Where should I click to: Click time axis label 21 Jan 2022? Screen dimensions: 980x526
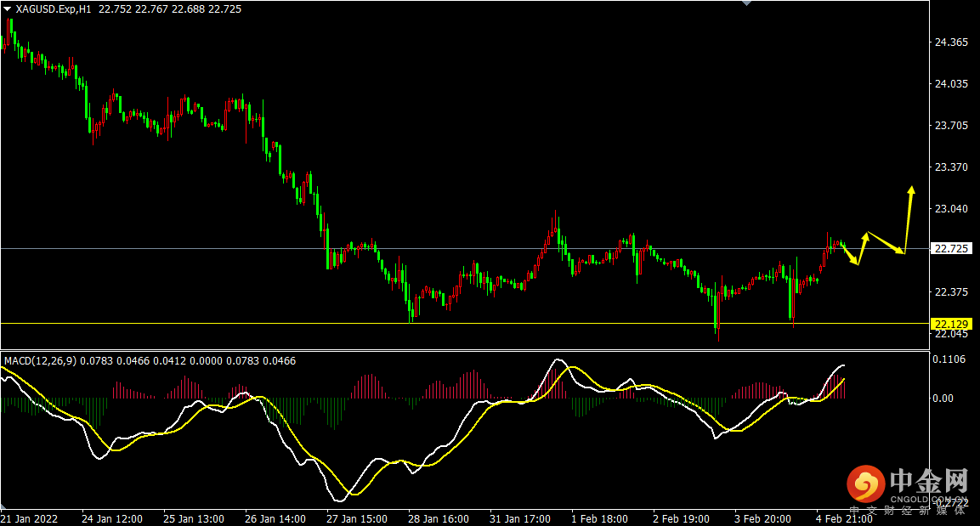point(30,519)
